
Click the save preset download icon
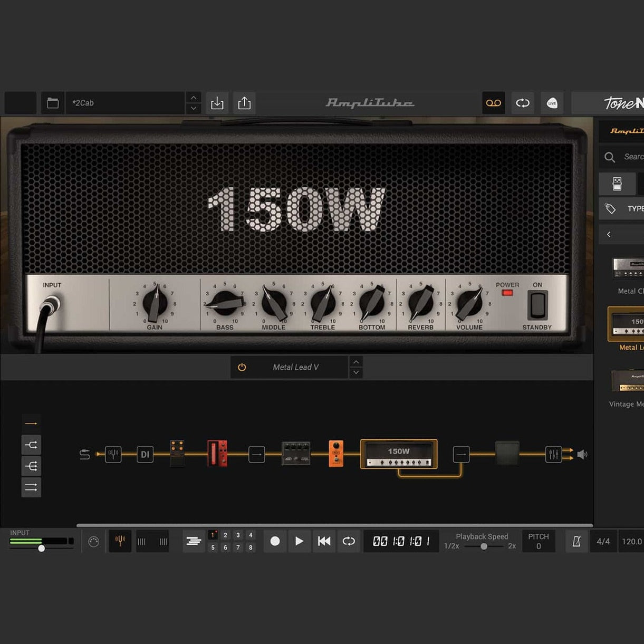coord(217,103)
